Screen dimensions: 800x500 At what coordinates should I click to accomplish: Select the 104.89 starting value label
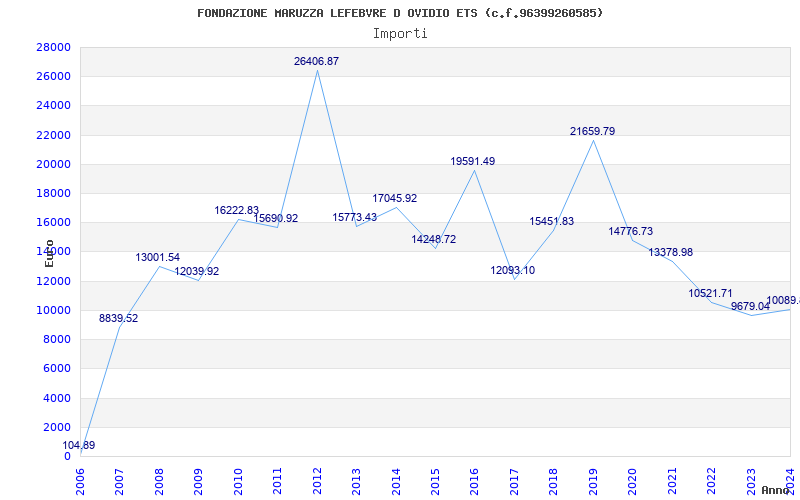pos(79,445)
